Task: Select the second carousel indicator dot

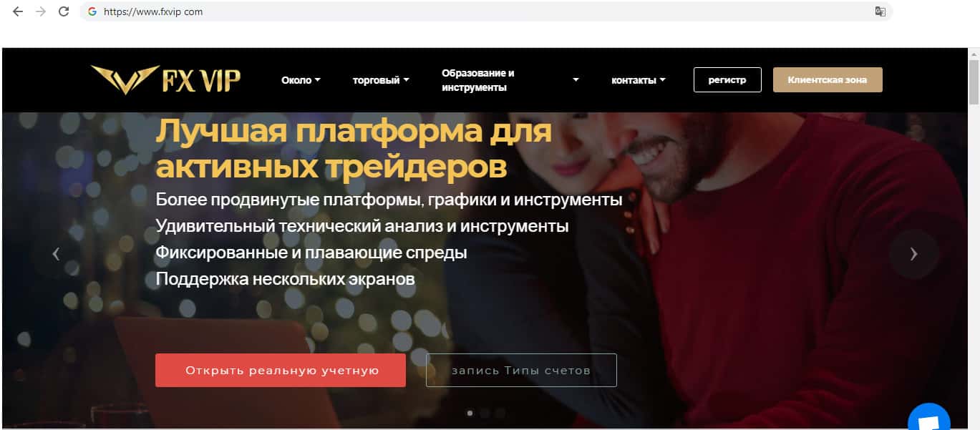Action: [x=485, y=413]
